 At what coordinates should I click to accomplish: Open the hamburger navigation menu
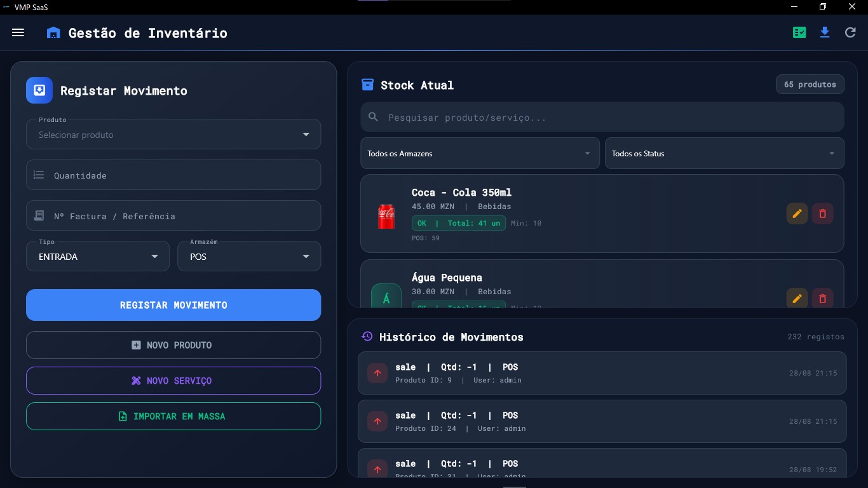tap(18, 32)
